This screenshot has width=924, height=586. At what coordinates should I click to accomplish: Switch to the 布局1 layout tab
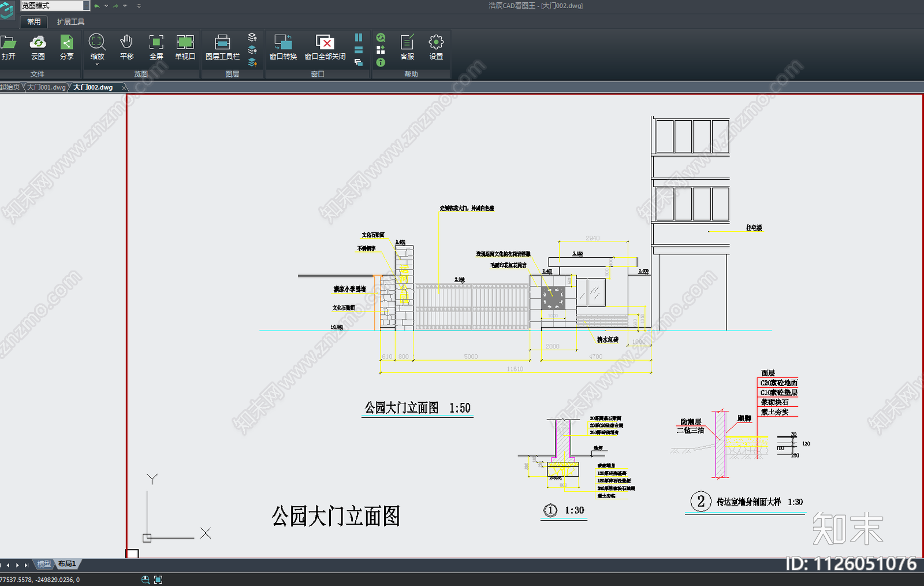point(67,564)
